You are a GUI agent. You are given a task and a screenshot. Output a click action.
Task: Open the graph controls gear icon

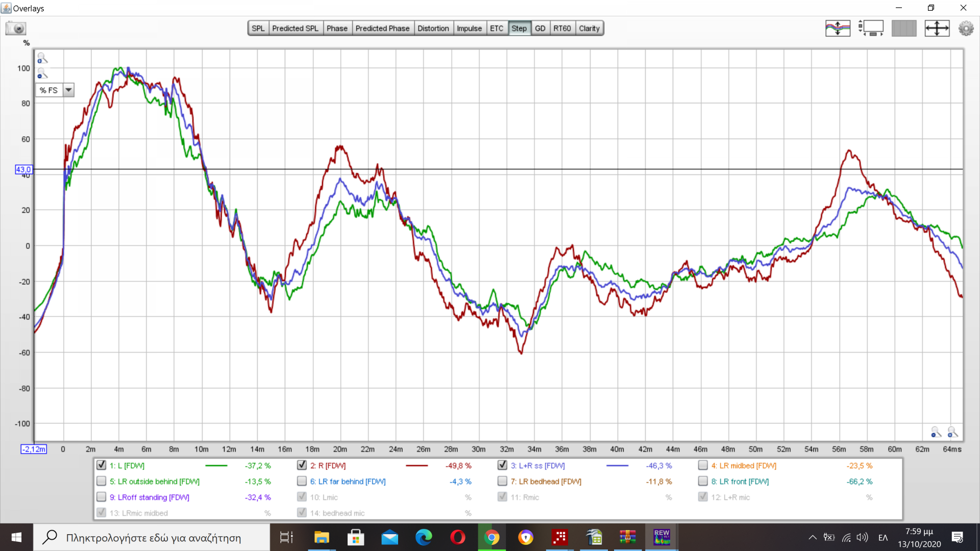pos(966,28)
